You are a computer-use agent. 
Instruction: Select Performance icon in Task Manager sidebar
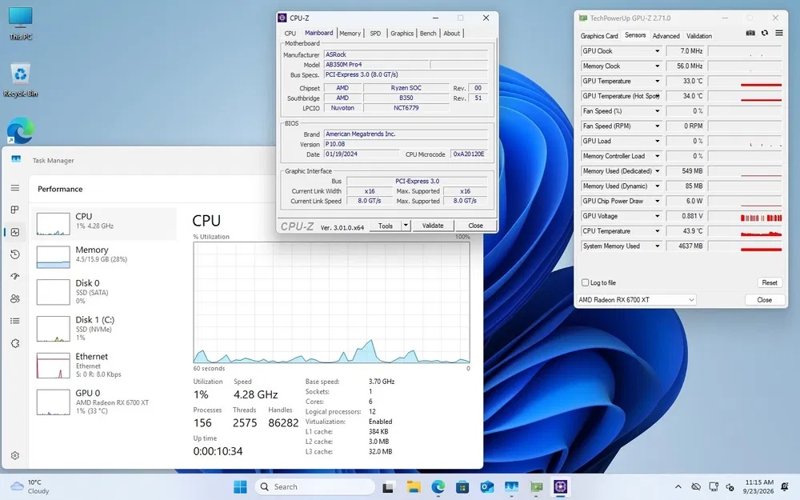pyautogui.click(x=15, y=232)
